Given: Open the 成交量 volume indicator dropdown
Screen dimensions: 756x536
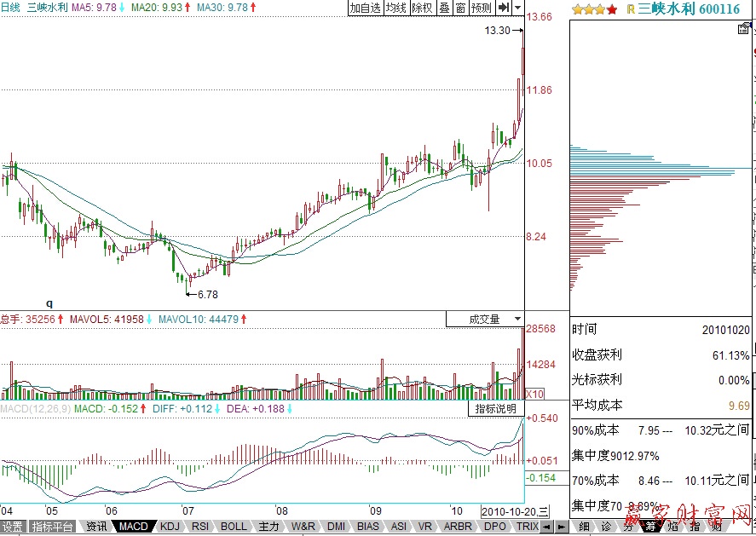Looking at the screenshot, I should click(485, 320).
